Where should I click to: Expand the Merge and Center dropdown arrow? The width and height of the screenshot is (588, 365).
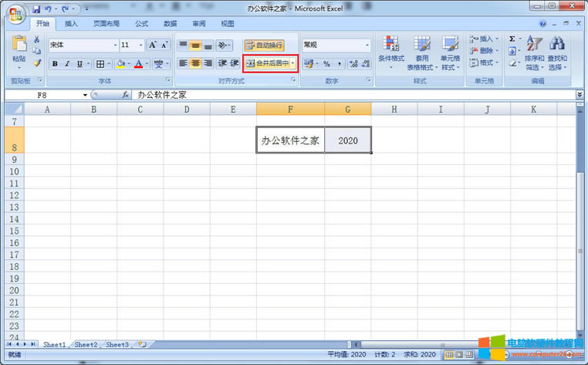pyautogui.click(x=293, y=63)
